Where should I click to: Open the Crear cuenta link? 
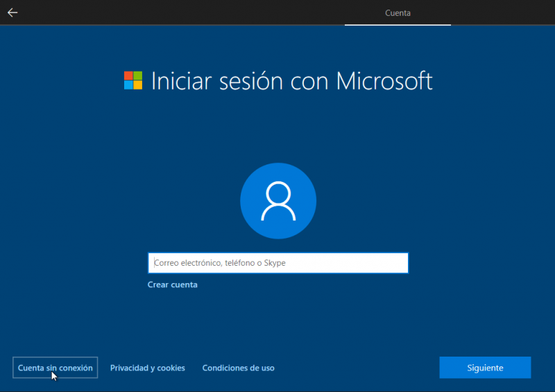click(x=173, y=284)
